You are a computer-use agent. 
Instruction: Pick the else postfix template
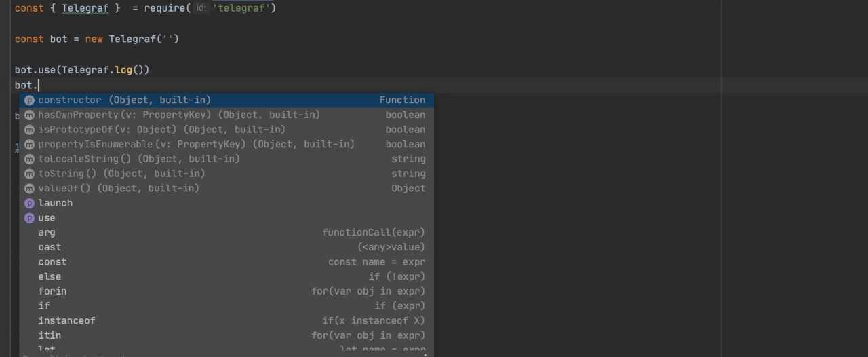pyautogui.click(x=226, y=276)
